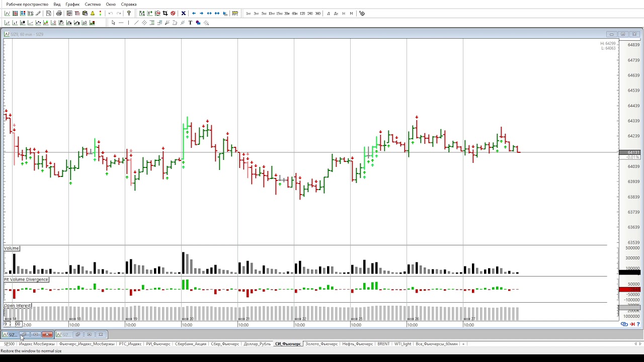644x362 pixels.
Task: Click the bold X delete icon
Action: point(183,13)
